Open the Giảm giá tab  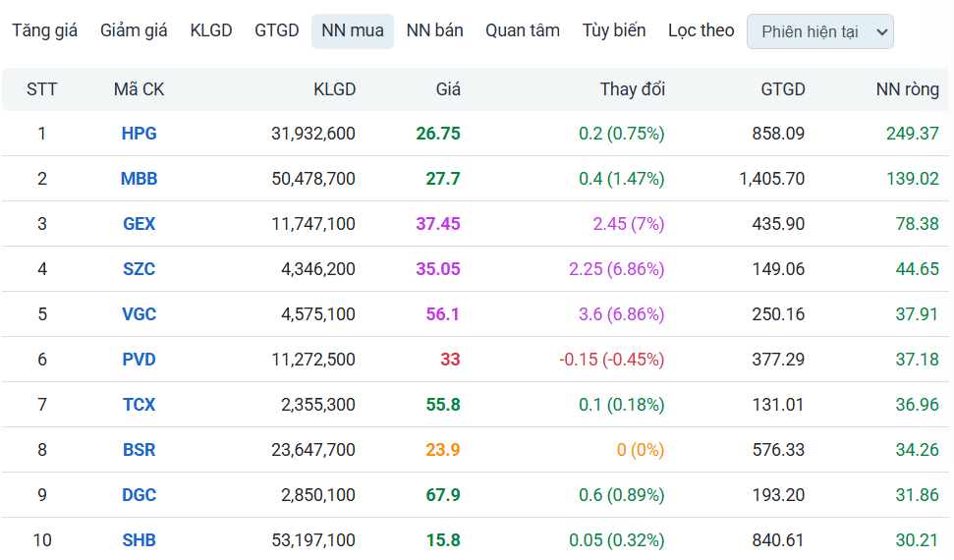(134, 30)
